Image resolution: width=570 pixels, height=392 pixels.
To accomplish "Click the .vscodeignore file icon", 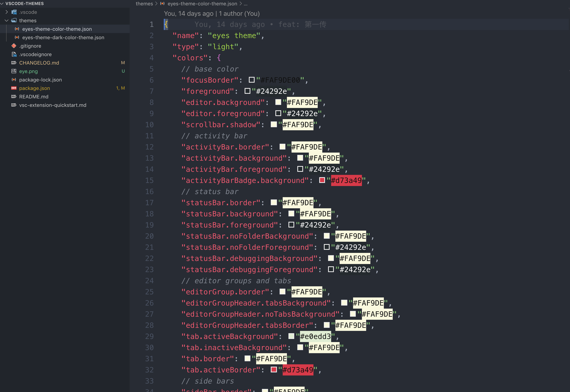I will 14,54.
